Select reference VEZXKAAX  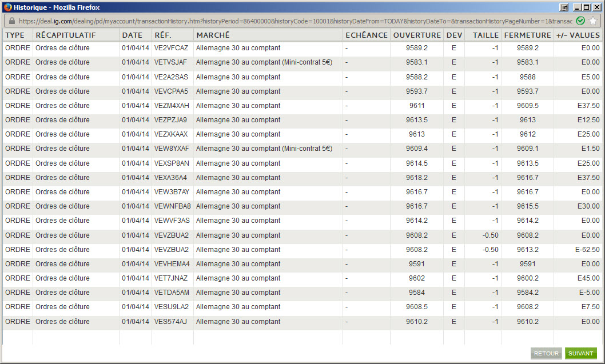tap(171, 134)
